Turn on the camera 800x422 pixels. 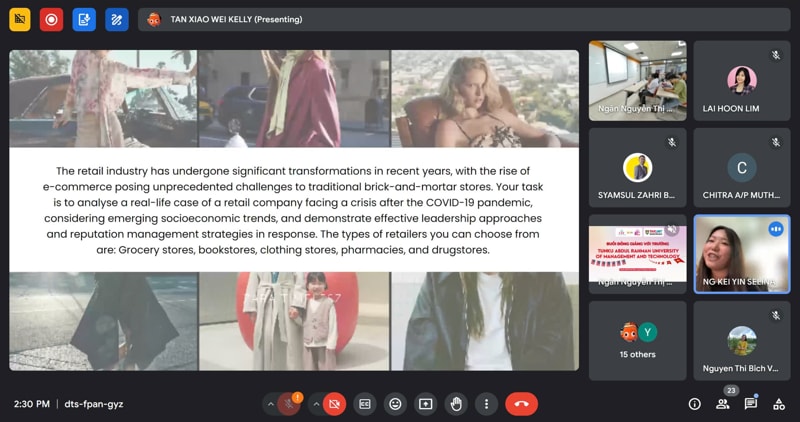[335, 404]
